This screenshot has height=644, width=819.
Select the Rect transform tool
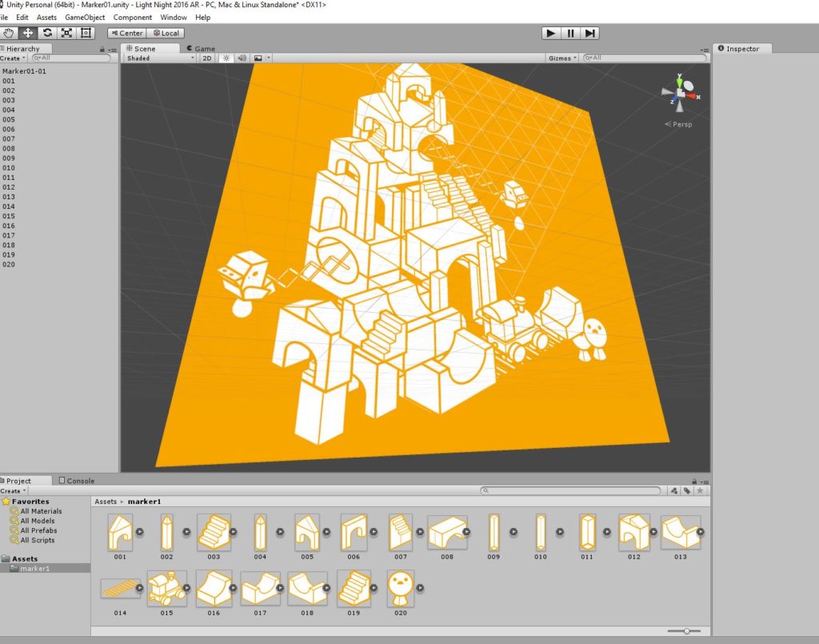click(86, 33)
